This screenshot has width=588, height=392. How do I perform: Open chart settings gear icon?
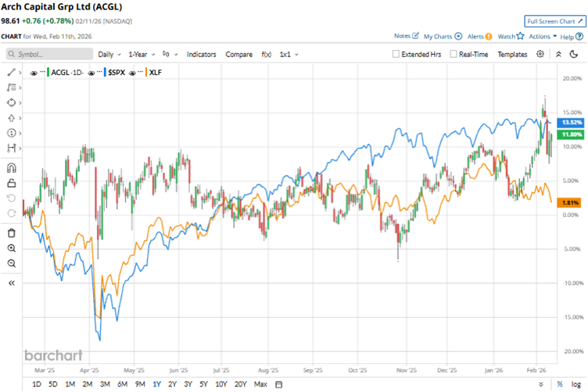click(x=540, y=55)
